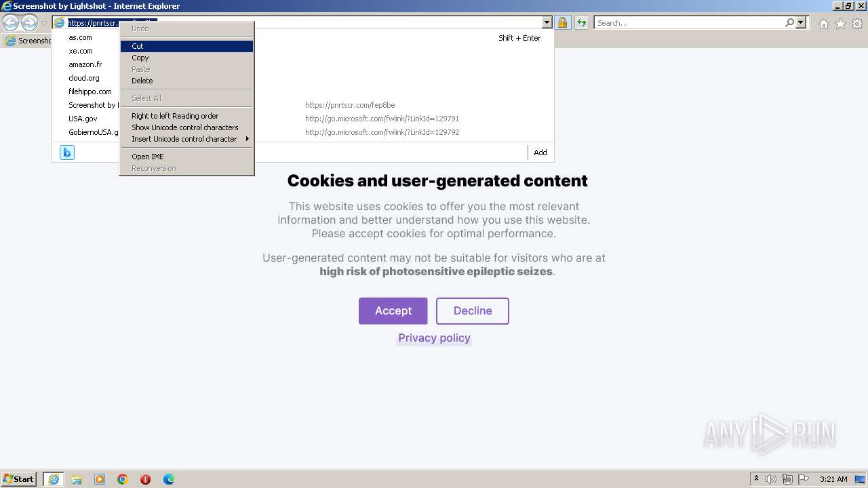Open Favorites star icon
868x488 pixels.
pos(840,24)
